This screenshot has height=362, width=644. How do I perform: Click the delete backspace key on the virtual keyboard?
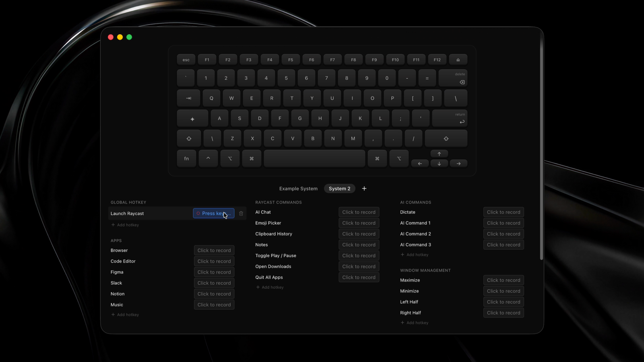click(453, 78)
